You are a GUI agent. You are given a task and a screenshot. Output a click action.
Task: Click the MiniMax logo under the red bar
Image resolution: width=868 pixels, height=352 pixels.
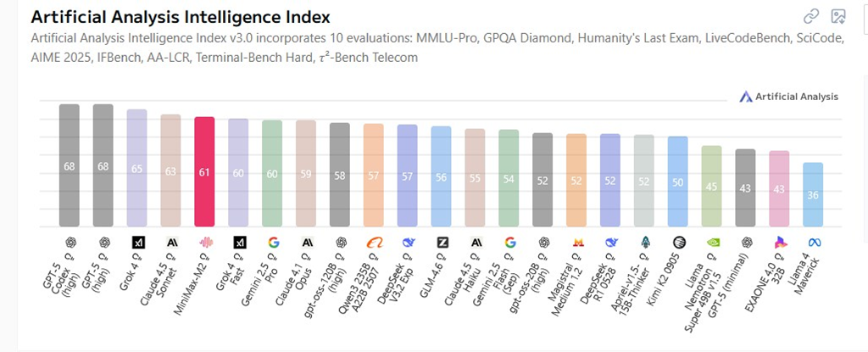coord(204,243)
